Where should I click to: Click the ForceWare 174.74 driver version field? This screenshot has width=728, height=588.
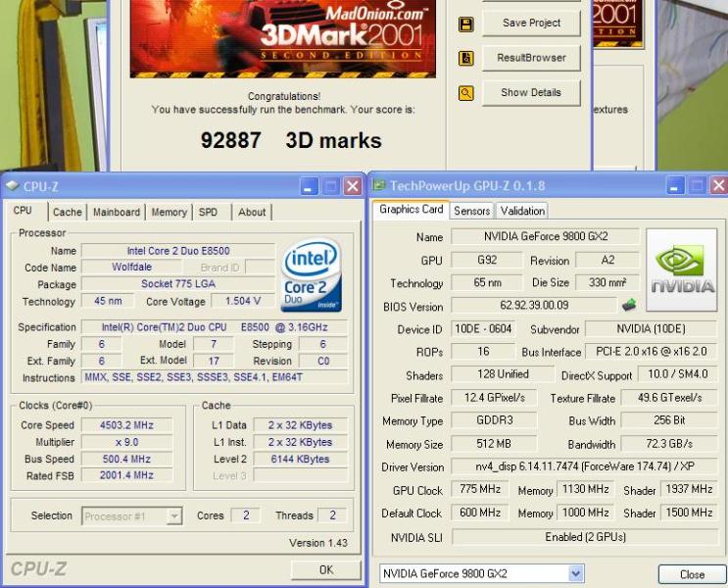pos(585,466)
